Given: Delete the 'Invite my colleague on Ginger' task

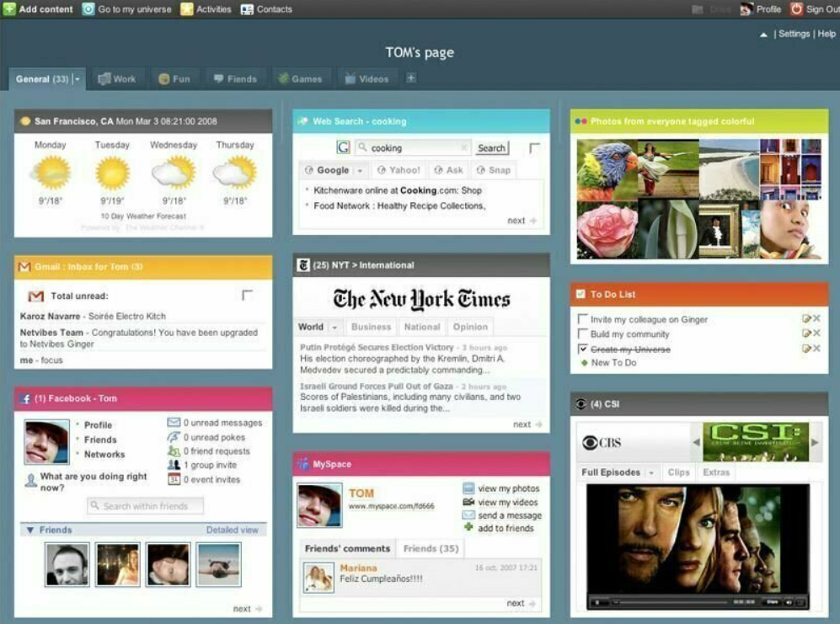Looking at the screenshot, I should (816, 318).
